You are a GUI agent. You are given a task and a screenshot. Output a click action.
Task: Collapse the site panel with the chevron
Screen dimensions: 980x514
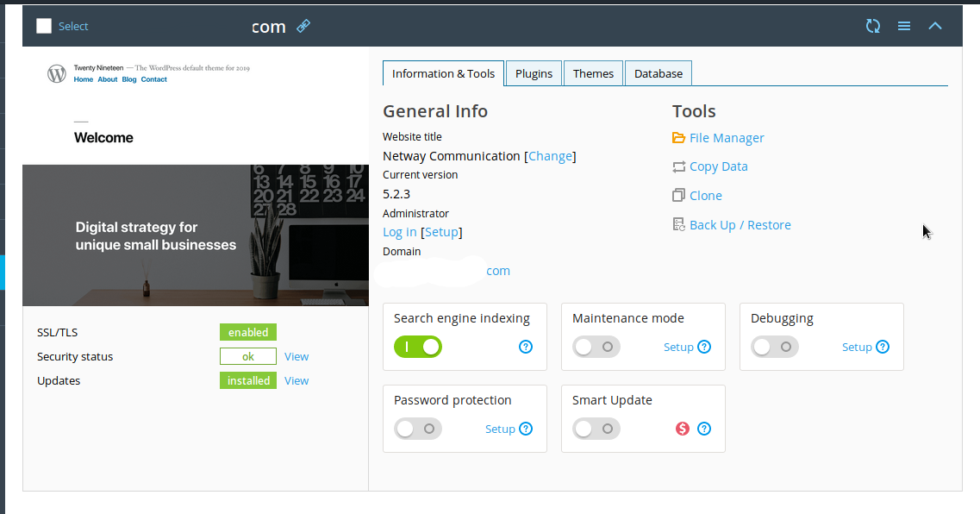point(935,26)
